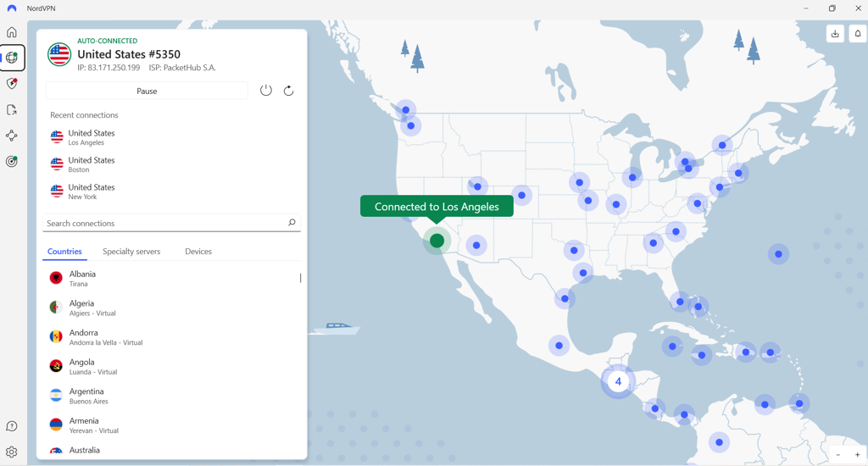Click the United States #5350 server name

coord(129,54)
